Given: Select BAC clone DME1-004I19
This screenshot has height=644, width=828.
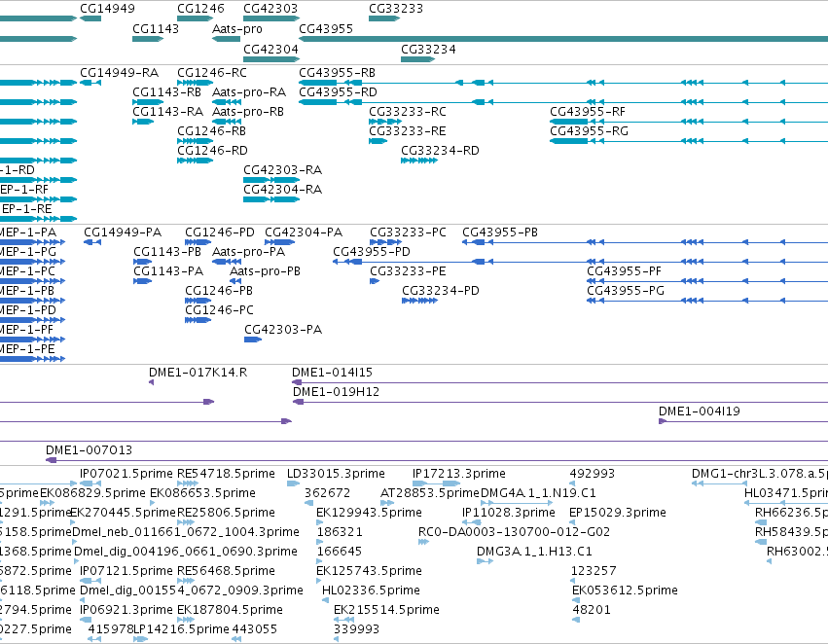Looking at the screenshot, I should (700, 411).
